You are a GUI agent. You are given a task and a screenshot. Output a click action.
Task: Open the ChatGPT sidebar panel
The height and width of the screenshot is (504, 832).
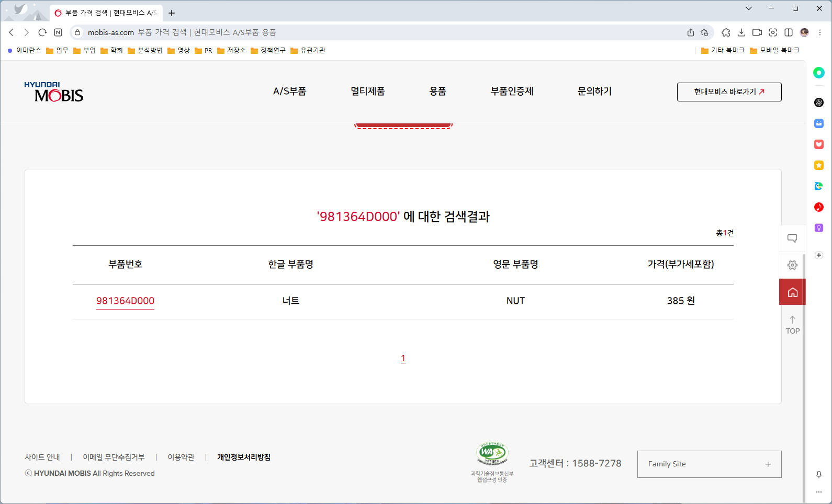(819, 102)
